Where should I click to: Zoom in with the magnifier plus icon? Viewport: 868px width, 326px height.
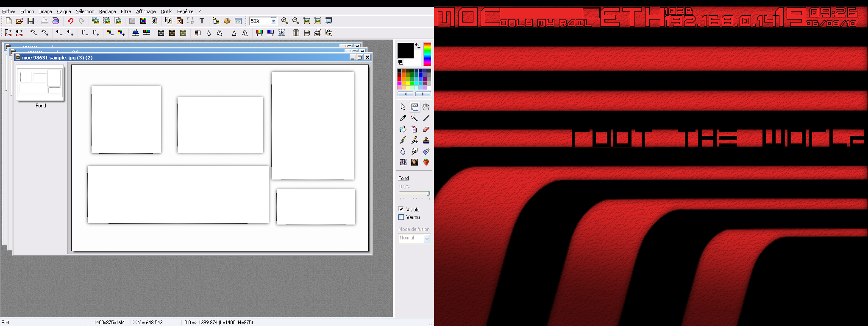(x=285, y=21)
